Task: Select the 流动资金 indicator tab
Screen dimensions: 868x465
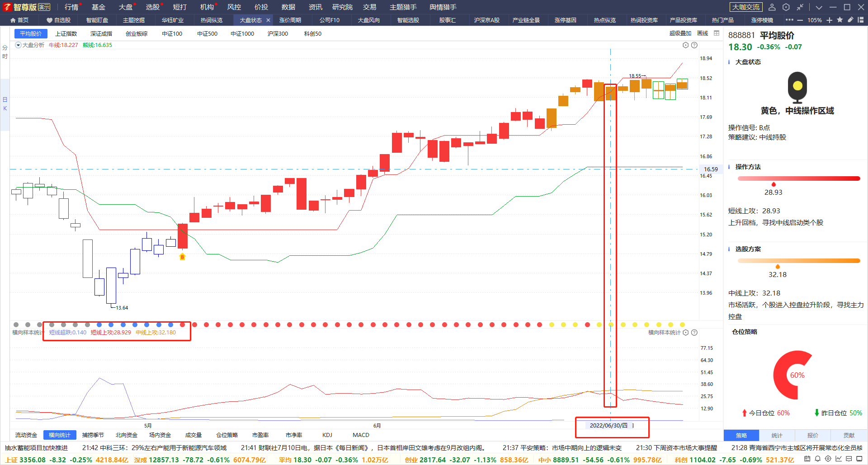Action: click(26, 435)
